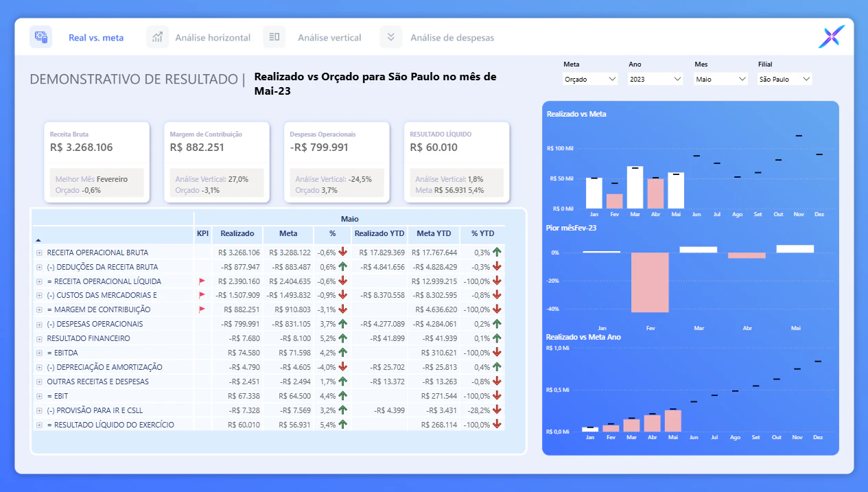Expand the Custos das Mercadorias row
This screenshot has height=492, width=868.
point(40,295)
